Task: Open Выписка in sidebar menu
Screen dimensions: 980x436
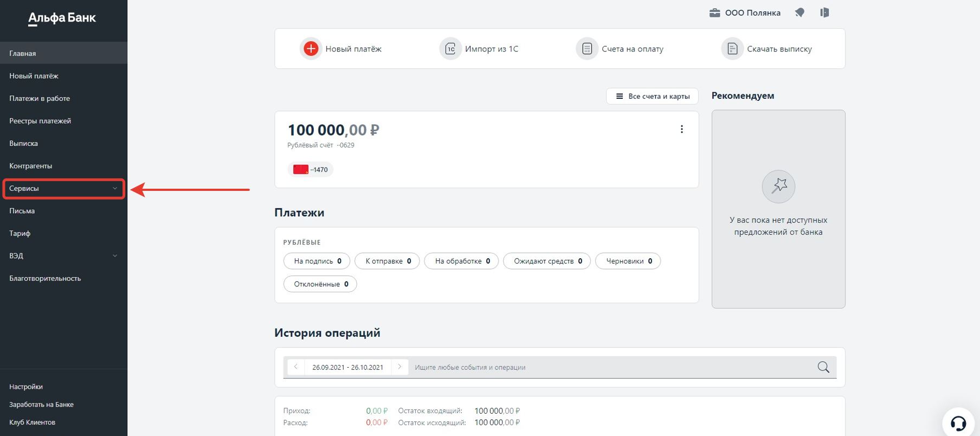Action: click(x=23, y=143)
